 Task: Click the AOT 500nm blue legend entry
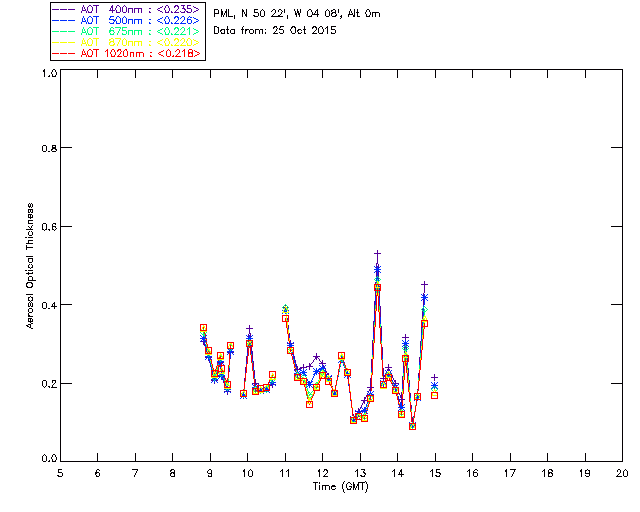click(x=127, y=20)
